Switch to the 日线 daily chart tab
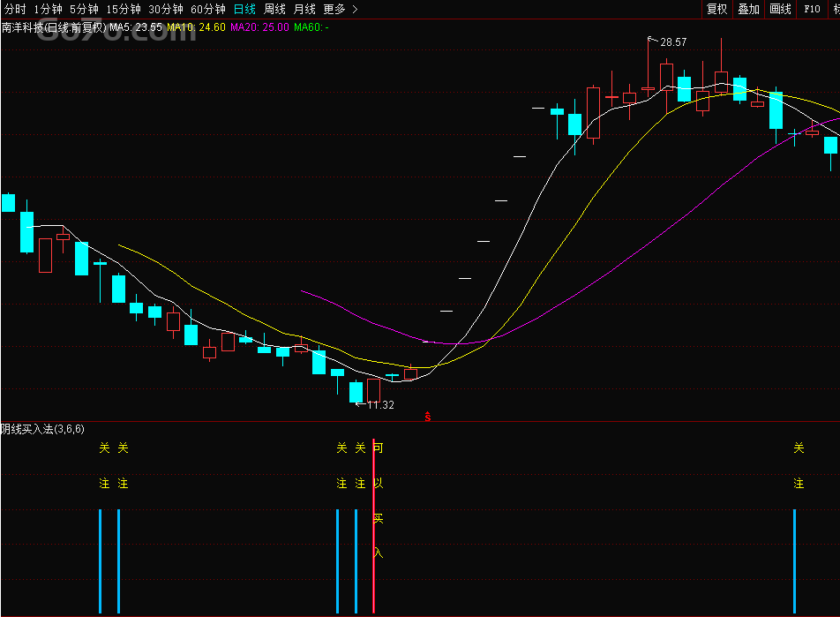The width and height of the screenshot is (840, 617). point(244,9)
